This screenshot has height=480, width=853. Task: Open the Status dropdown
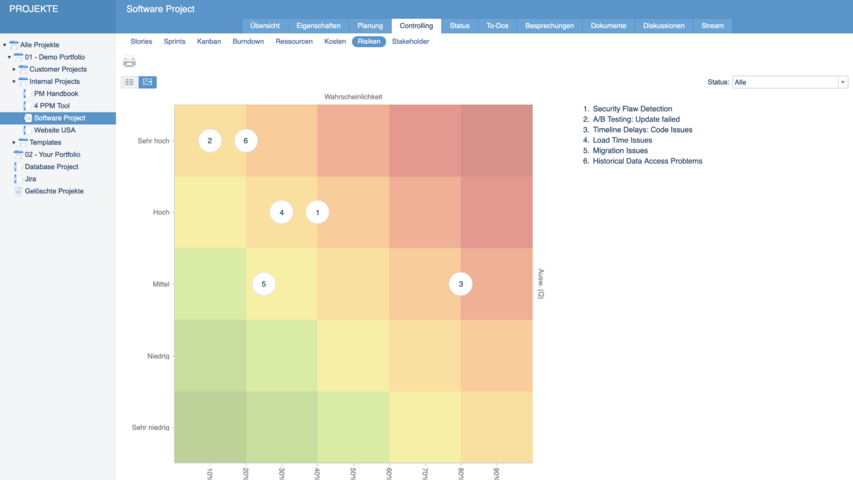tap(789, 82)
